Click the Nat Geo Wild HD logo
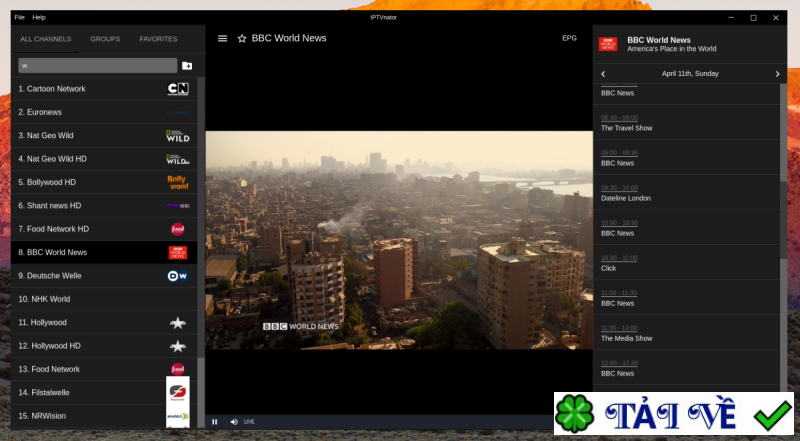Screen dimensions: 800x441 [178, 159]
